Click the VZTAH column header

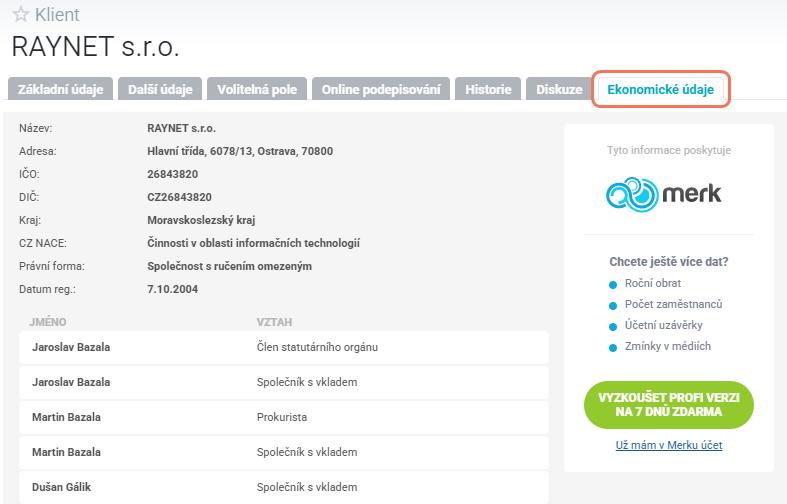click(x=274, y=322)
